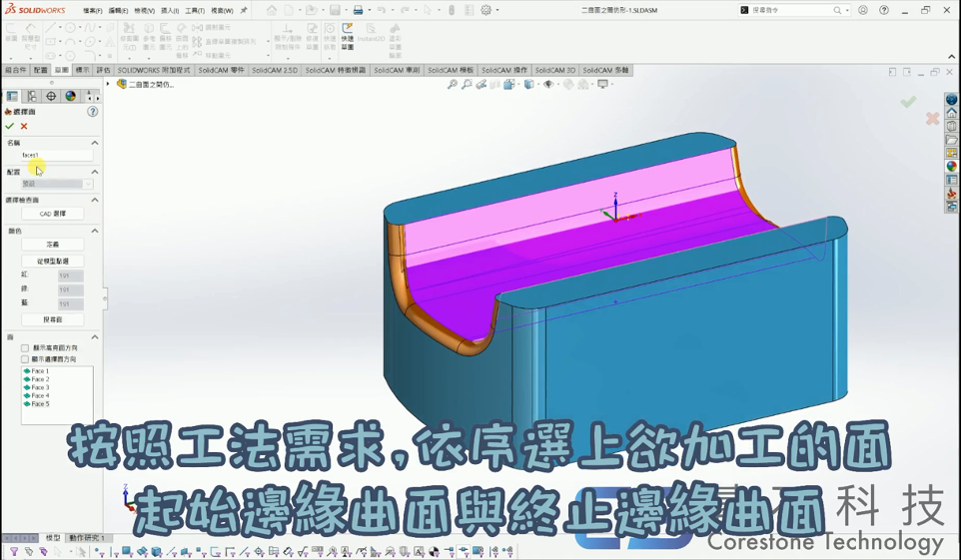Click the CAD 選擇 button
This screenshot has width=961, height=560.
coord(53,214)
